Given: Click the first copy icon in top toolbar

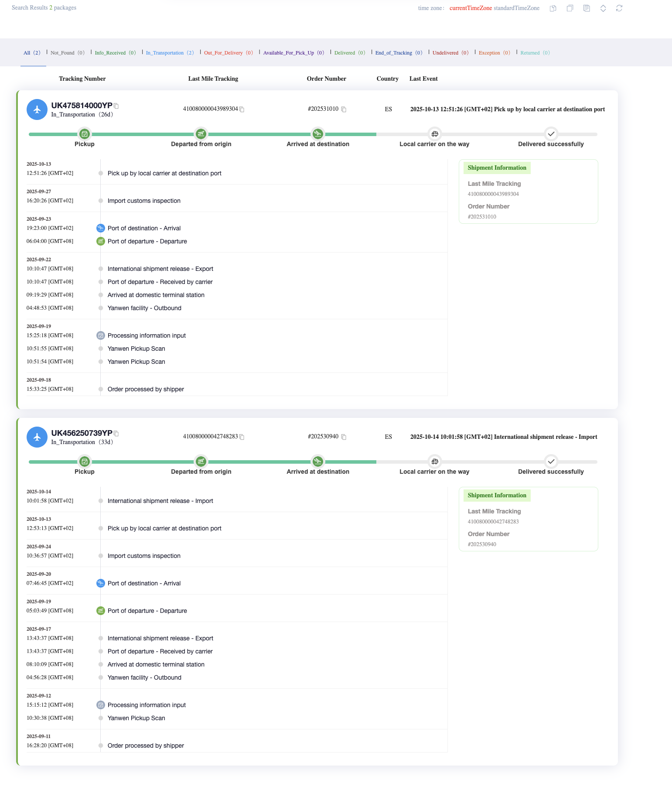Looking at the screenshot, I should [x=553, y=8].
